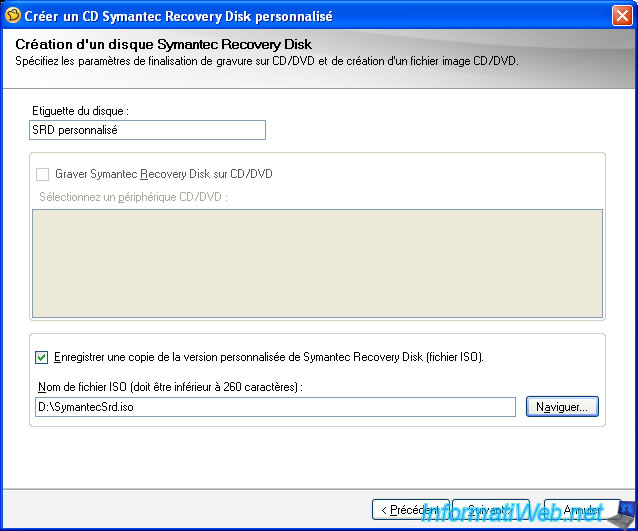Toggle Graver Symantec Recovery Disk sur CD/DVD checkbox
Screen dimensions: 638x531
(x=42, y=174)
